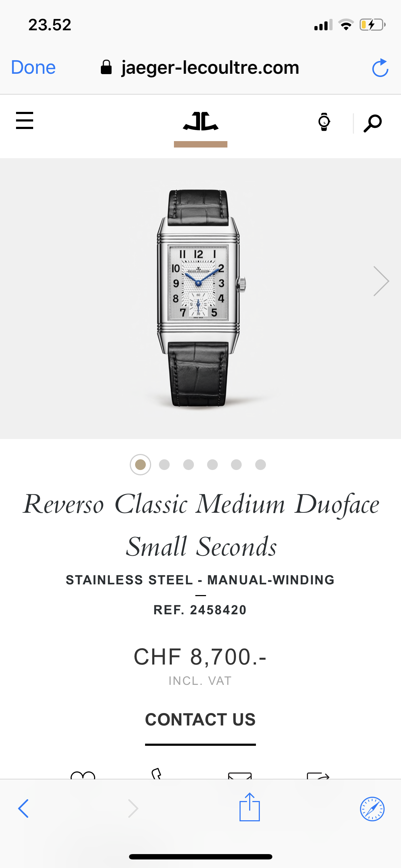Tap the Jaeger-LeCoultre JL logo

pyautogui.click(x=201, y=122)
